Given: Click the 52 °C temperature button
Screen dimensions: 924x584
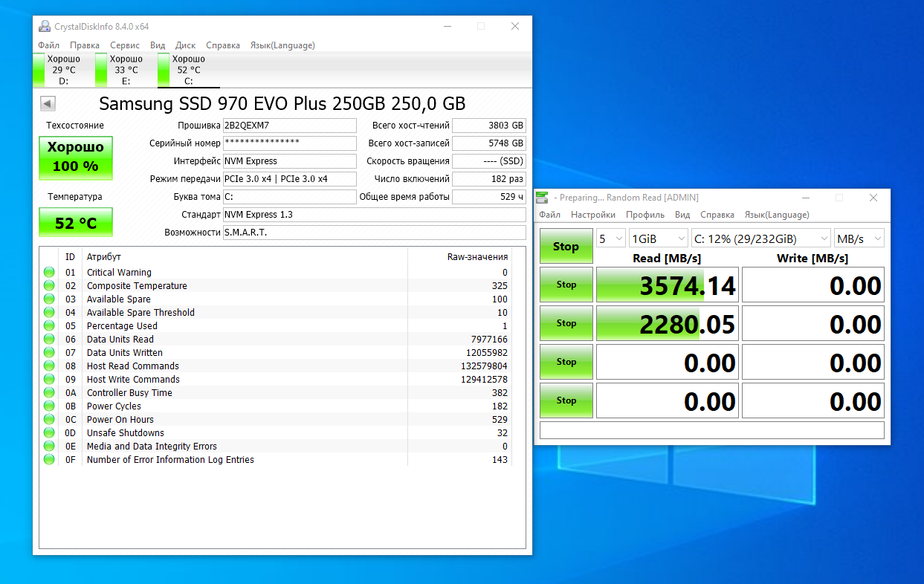Looking at the screenshot, I should point(76,223).
